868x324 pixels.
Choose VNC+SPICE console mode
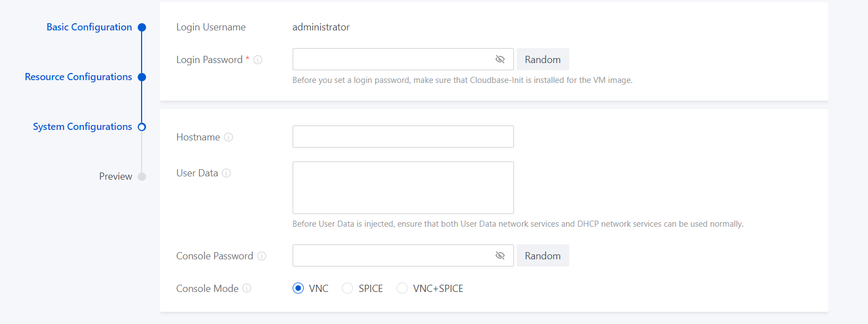(x=402, y=288)
